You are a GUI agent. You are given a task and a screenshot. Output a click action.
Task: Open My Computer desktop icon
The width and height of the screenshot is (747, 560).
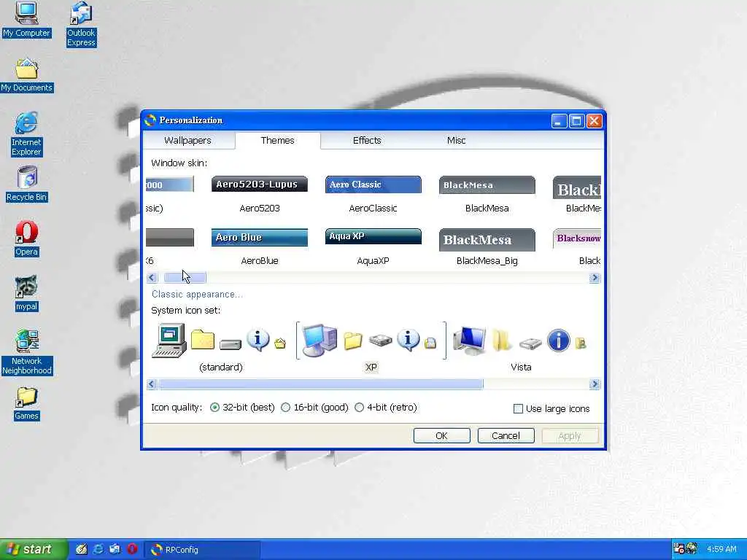point(26,20)
